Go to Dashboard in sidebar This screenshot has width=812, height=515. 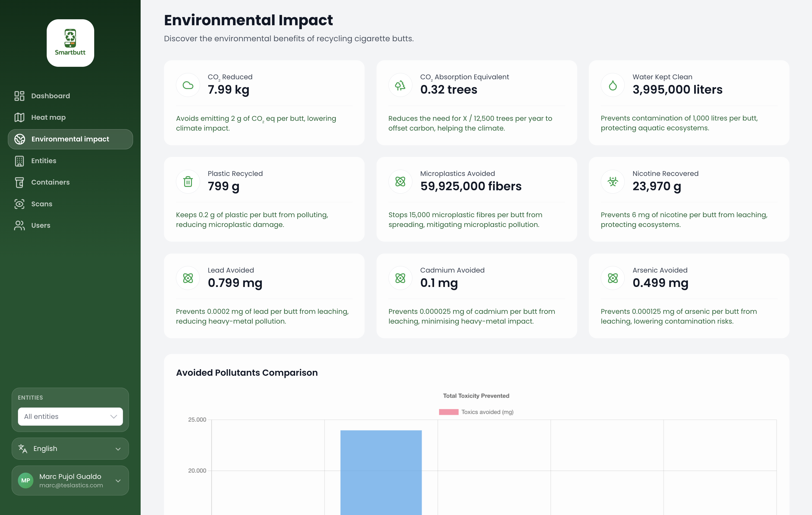pyautogui.click(x=50, y=96)
